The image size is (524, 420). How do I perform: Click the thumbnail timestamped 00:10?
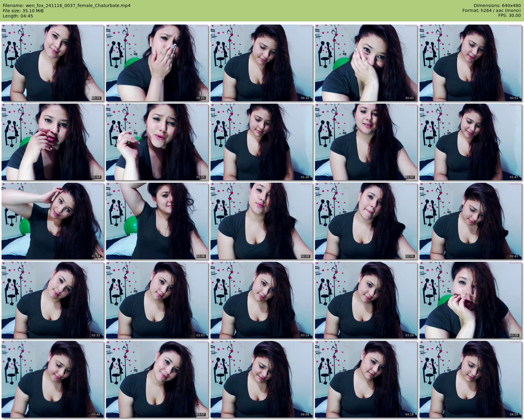click(x=53, y=63)
